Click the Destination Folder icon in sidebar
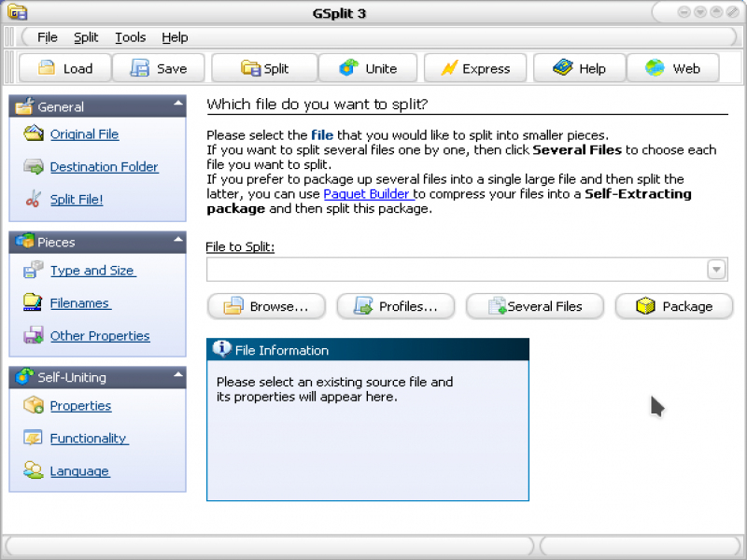 point(34,167)
